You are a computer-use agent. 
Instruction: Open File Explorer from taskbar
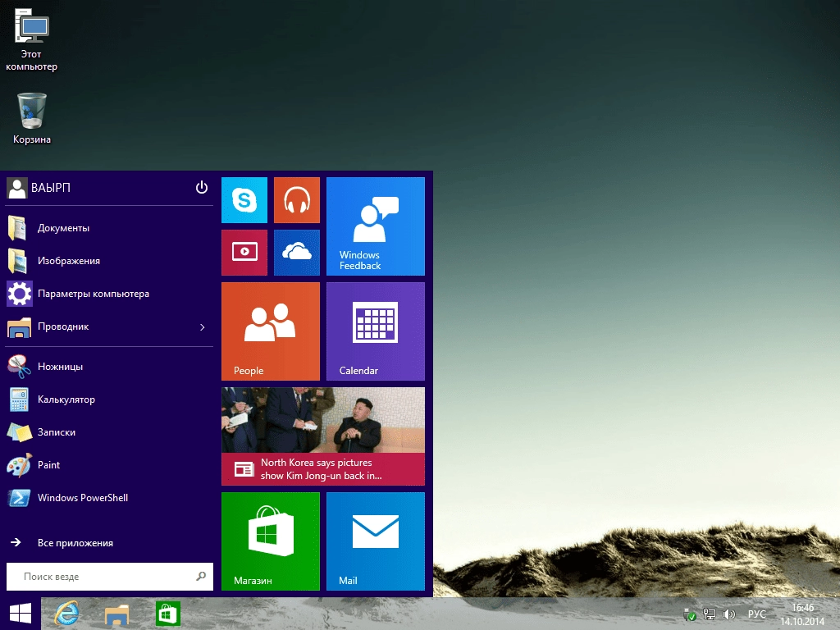(x=116, y=614)
